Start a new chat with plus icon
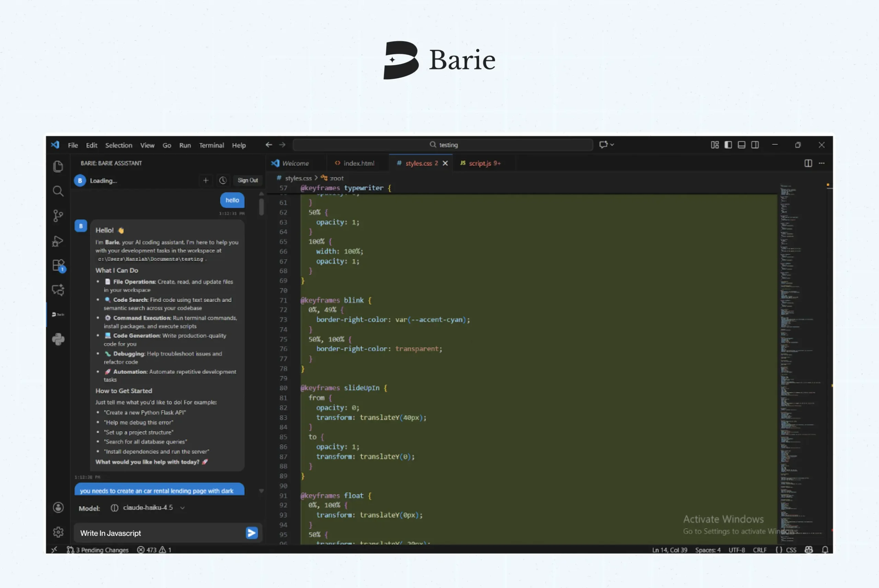 [205, 180]
